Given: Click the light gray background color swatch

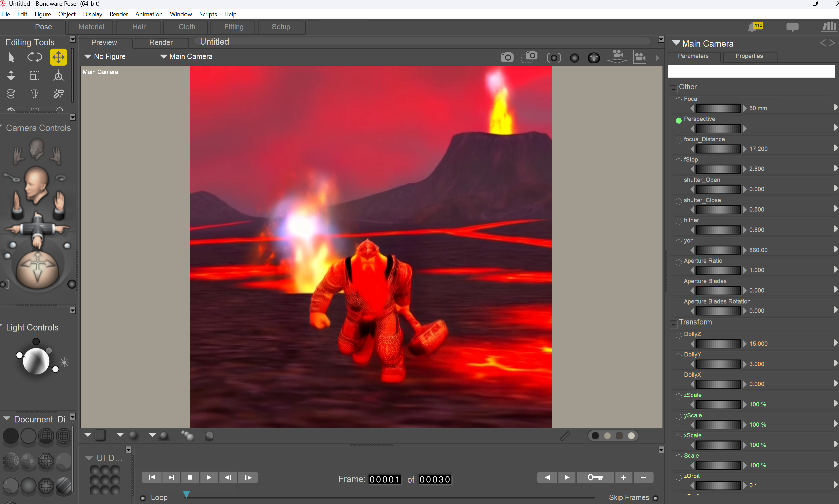Looking at the screenshot, I should coord(631,436).
